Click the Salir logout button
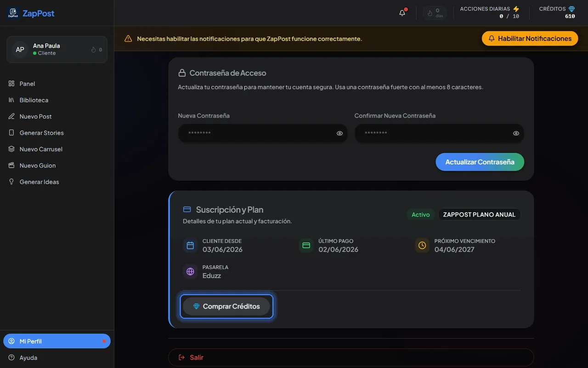The height and width of the screenshot is (368, 588). coord(351,357)
